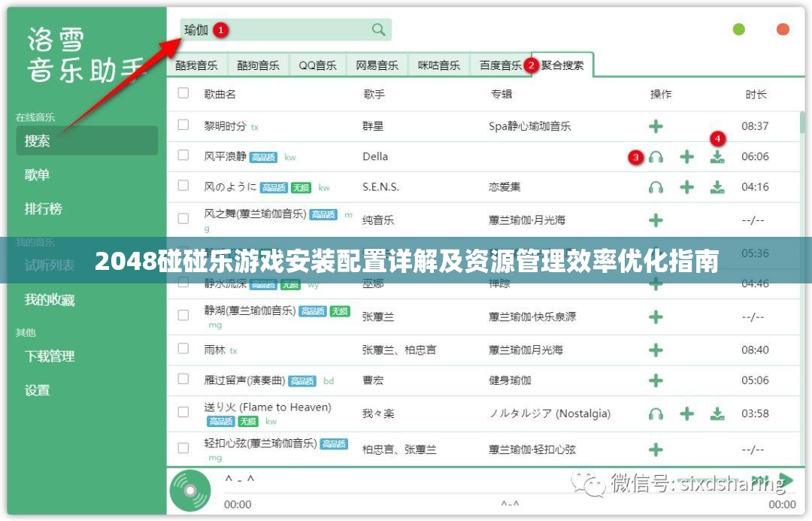Switch to the QQ音乐 tab

tap(317, 65)
